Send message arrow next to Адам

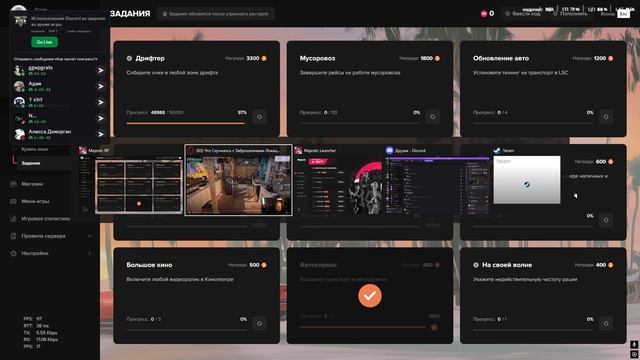[100, 87]
